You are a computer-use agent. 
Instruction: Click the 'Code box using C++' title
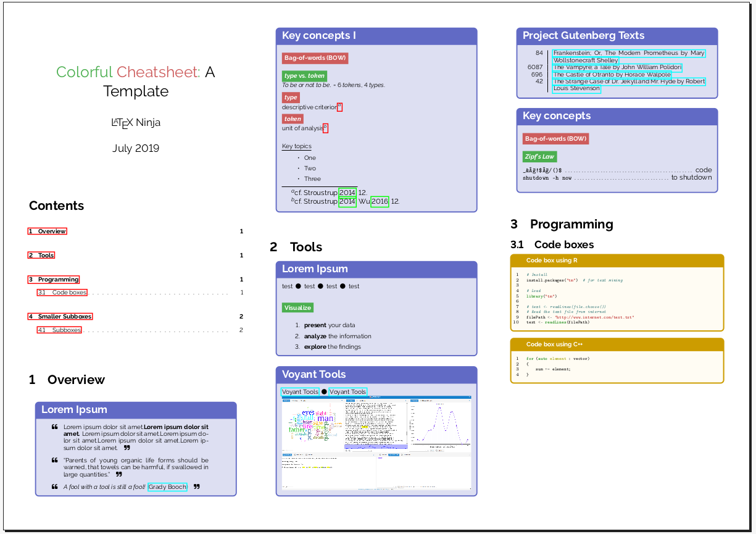tap(554, 344)
